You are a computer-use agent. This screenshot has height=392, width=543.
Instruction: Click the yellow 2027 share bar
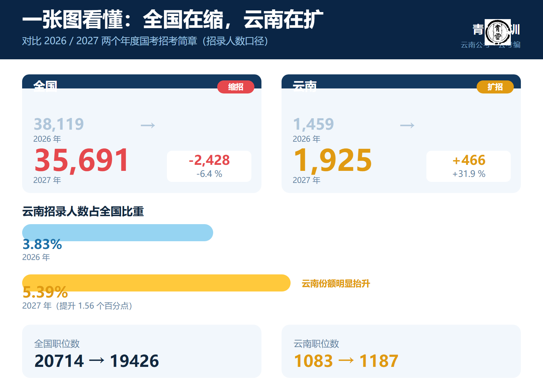(x=156, y=283)
